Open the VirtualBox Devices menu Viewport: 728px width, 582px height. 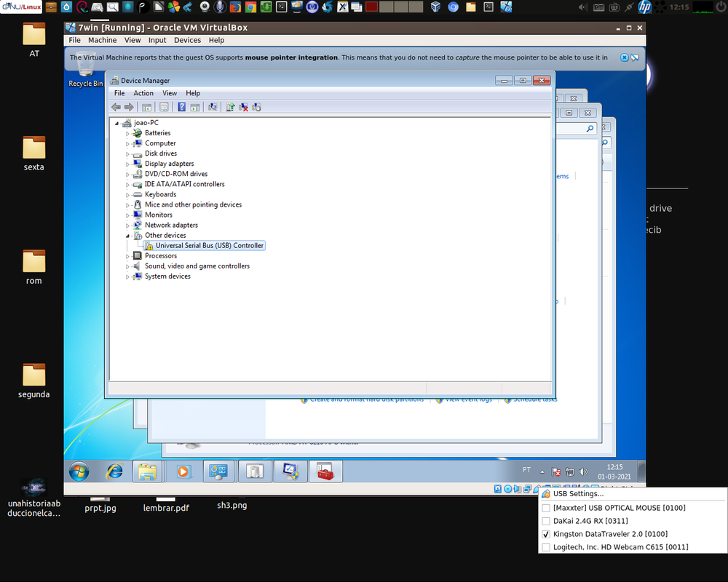pyautogui.click(x=188, y=41)
